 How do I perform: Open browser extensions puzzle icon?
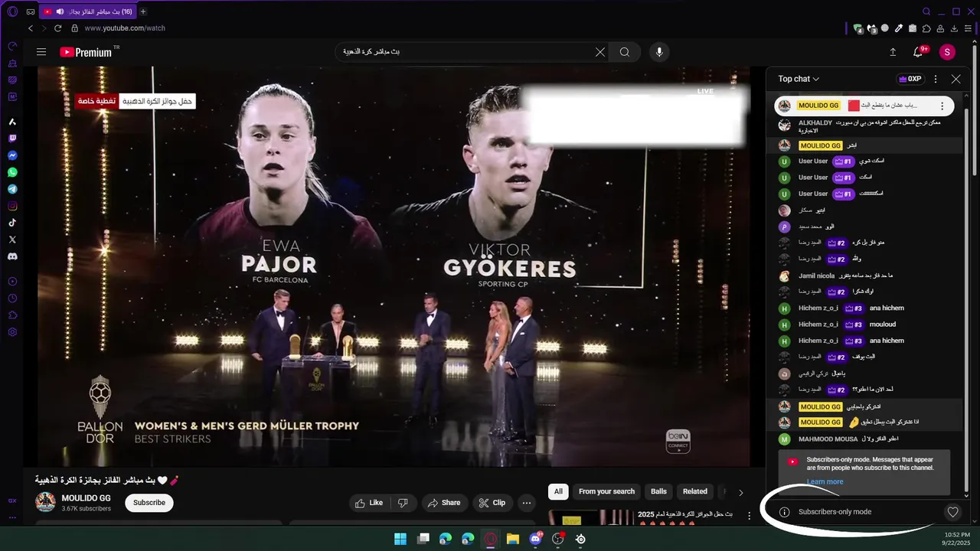pyautogui.click(x=926, y=28)
